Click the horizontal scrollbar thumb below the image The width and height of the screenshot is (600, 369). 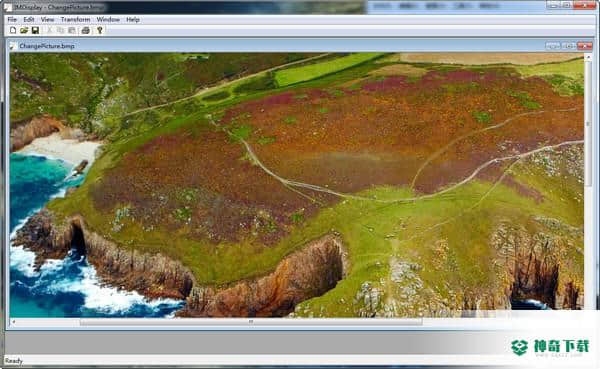point(251,322)
